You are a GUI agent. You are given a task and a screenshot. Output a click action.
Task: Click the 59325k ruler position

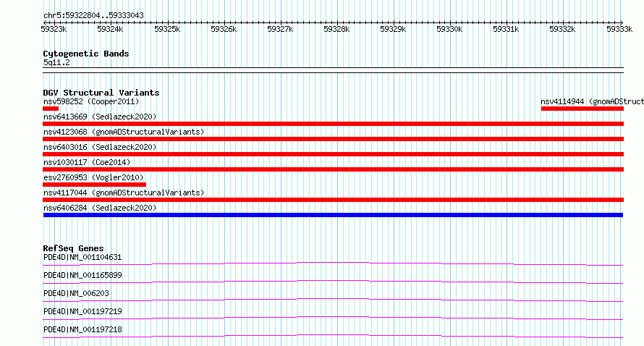(x=167, y=29)
